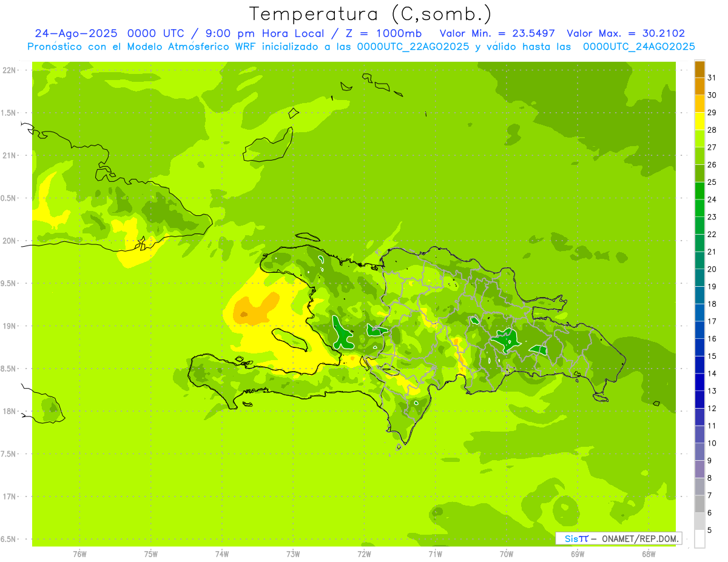
Task: Click the colorbar label "5"
Action: point(709,530)
